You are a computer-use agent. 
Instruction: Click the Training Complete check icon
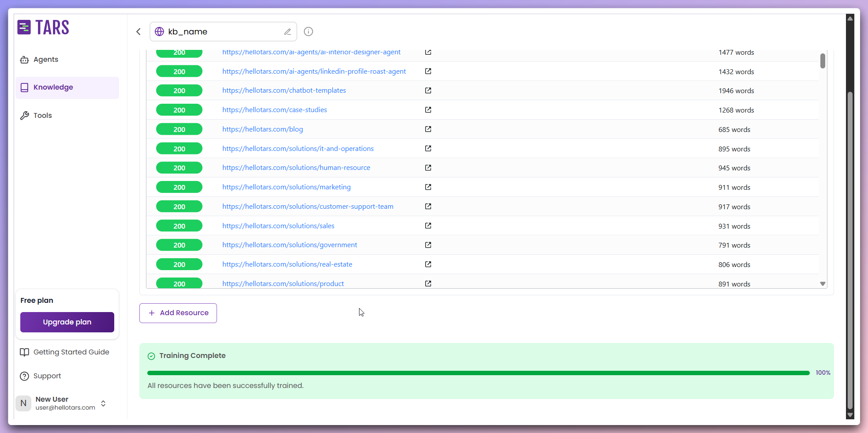[151, 356]
